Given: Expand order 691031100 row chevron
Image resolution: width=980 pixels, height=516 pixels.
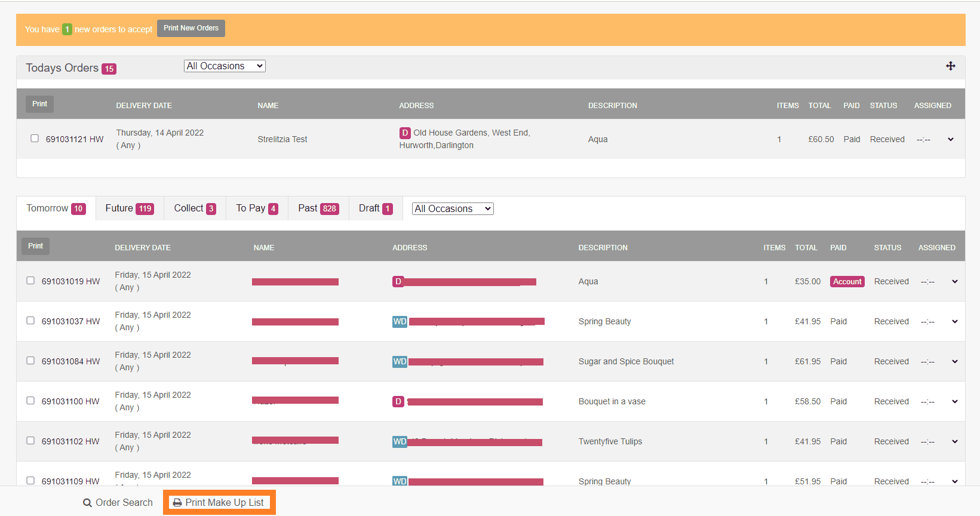Looking at the screenshot, I should click(x=955, y=401).
